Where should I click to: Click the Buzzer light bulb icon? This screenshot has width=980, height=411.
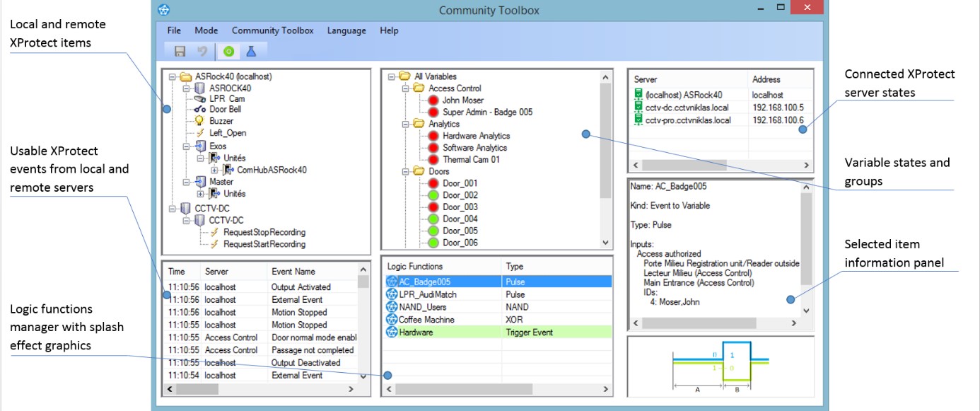[199, 121]
